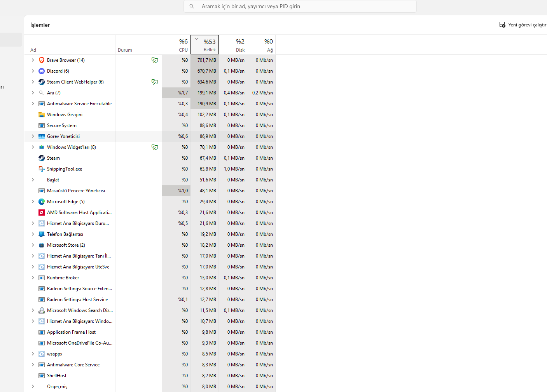
Task: Select the Hizmet Ana Bilgisayarı: UtcSvc row
Action: pos(150,267)
